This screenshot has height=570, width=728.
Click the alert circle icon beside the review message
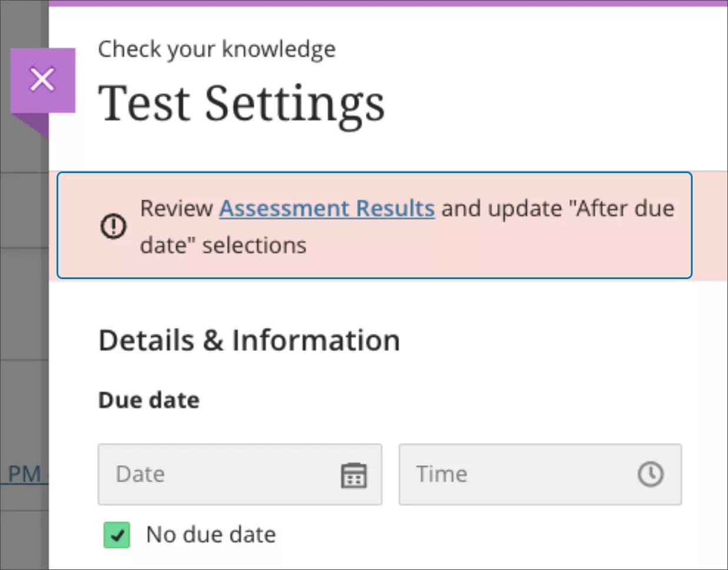tap(113, 226)
